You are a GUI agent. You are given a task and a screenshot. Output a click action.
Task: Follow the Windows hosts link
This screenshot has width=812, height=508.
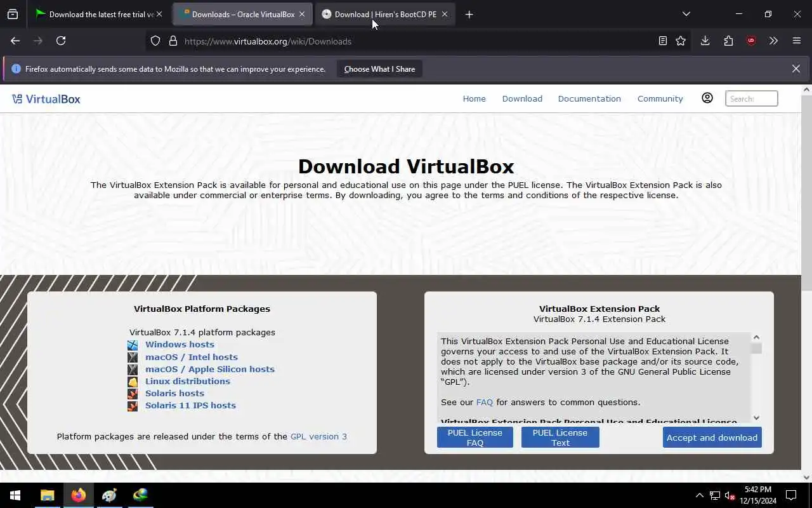click(x=180, y=344)
